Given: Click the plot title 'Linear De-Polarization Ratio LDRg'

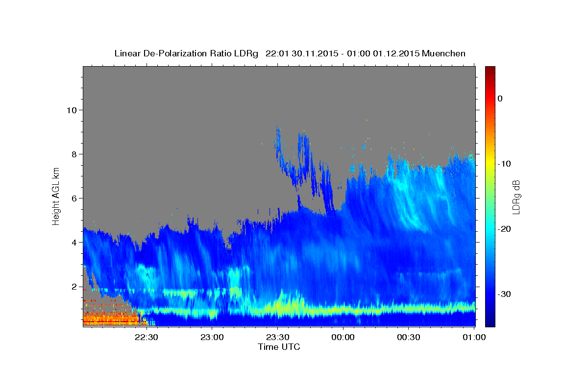Looking at the screenshot, I should click(186, 53).
